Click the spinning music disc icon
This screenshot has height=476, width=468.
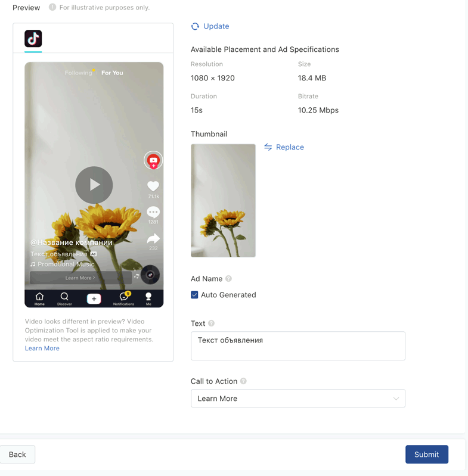[150, 275]
